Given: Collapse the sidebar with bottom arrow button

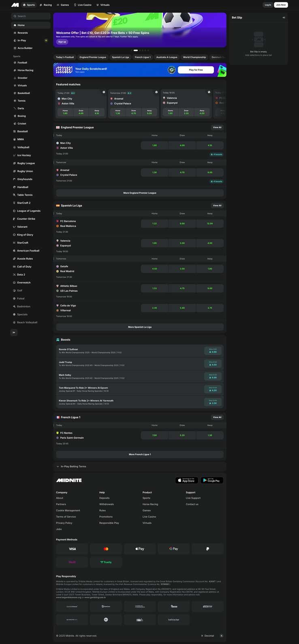Looking at the screenshot, I should tap(14, 333).
